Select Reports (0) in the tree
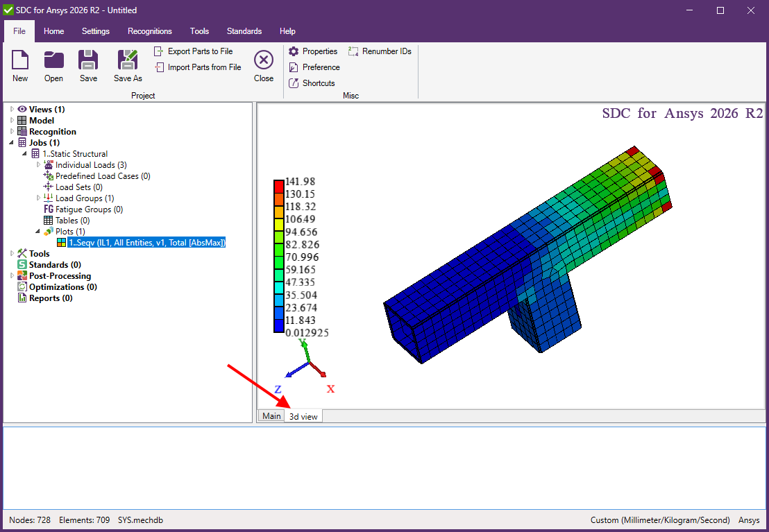The height and width of the screenshot is (532, 769). click(51, 298)
